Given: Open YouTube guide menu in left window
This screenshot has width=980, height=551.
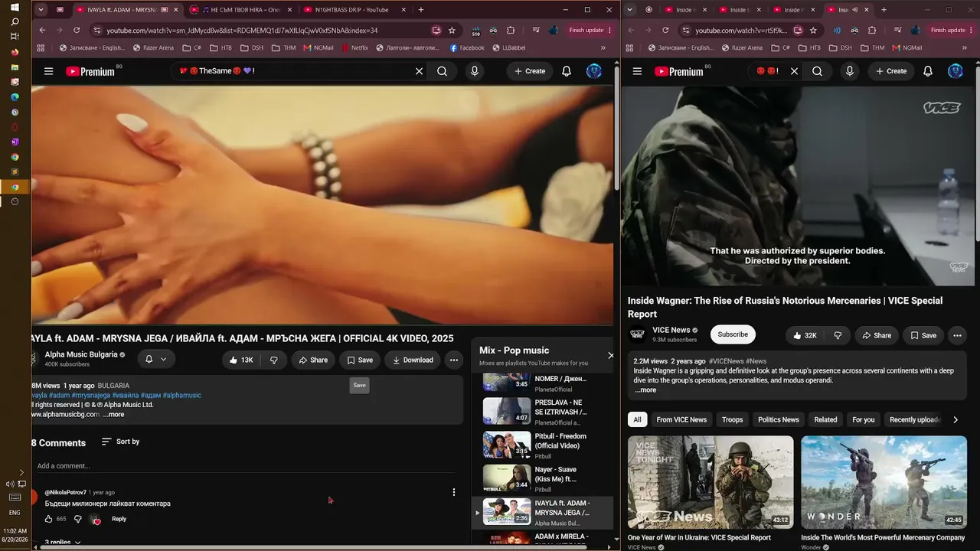Looking at the screenshot, I should [x=48, y=71].
